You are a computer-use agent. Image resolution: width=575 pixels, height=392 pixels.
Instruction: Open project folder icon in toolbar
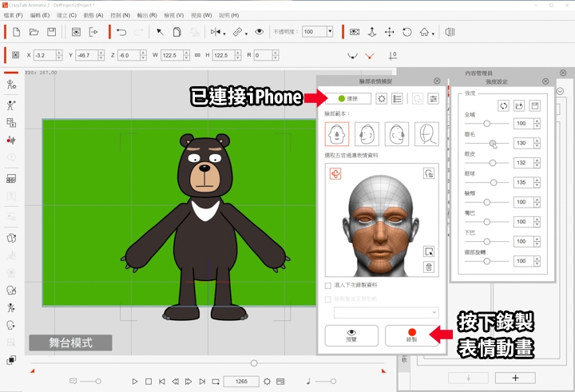[x=34, y=32]
